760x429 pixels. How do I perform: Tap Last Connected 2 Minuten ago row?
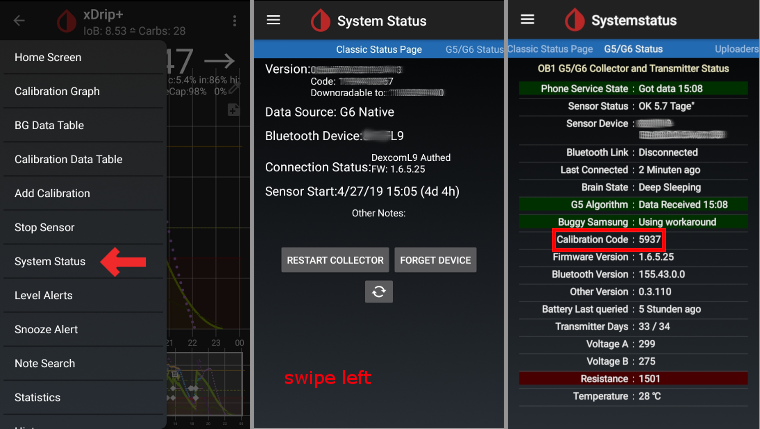tap(633, 170)
